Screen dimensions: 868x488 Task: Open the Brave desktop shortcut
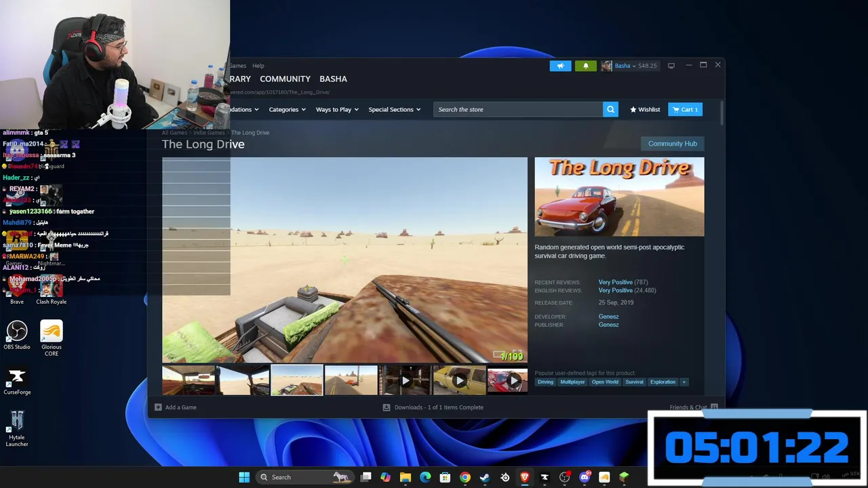(17, 289)
